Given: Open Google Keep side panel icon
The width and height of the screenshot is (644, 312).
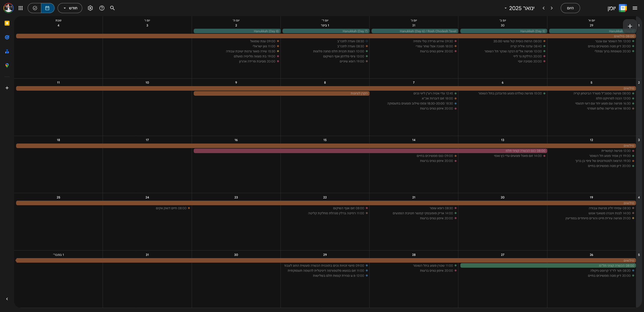Looking at the screenshot, I should tap(7, 23).
